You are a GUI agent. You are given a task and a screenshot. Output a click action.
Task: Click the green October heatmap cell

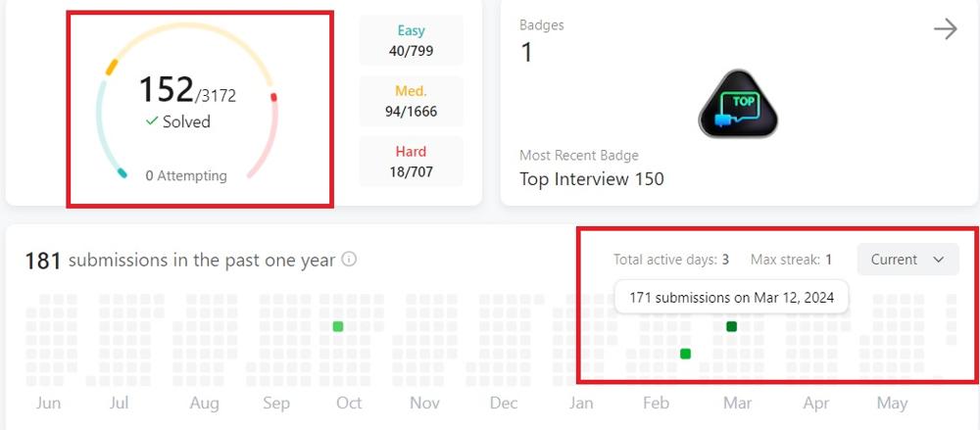click(x=337, y=326)
